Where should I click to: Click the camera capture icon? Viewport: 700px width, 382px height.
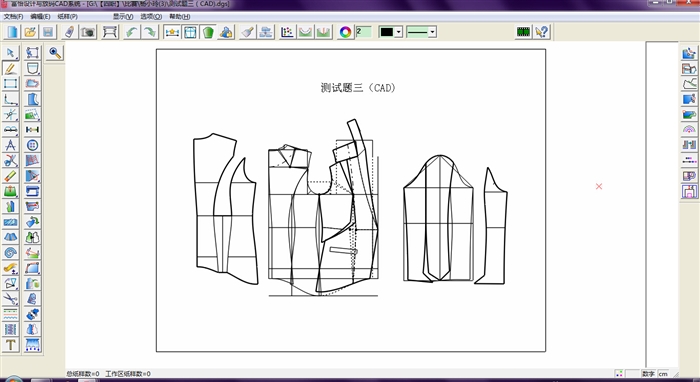coord(88,32)
